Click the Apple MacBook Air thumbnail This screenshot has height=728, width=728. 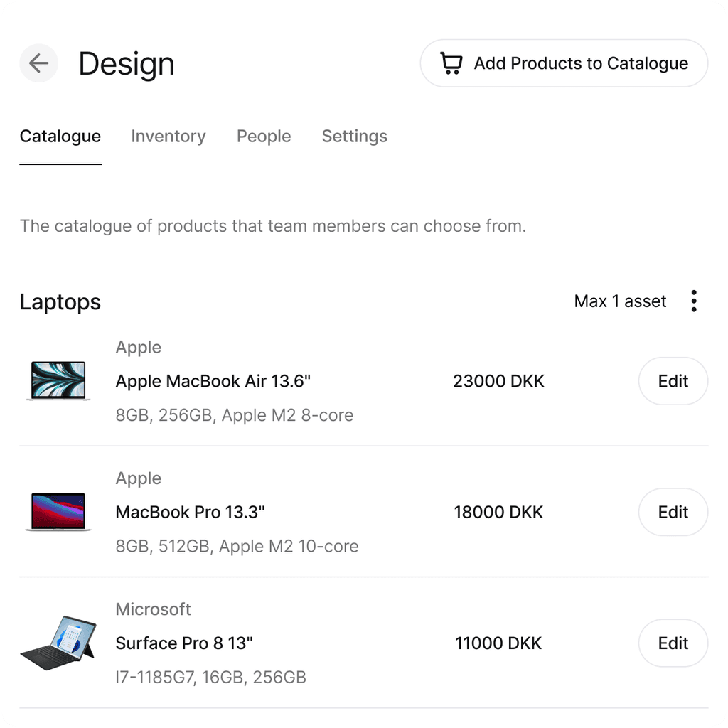click(58, 381)
